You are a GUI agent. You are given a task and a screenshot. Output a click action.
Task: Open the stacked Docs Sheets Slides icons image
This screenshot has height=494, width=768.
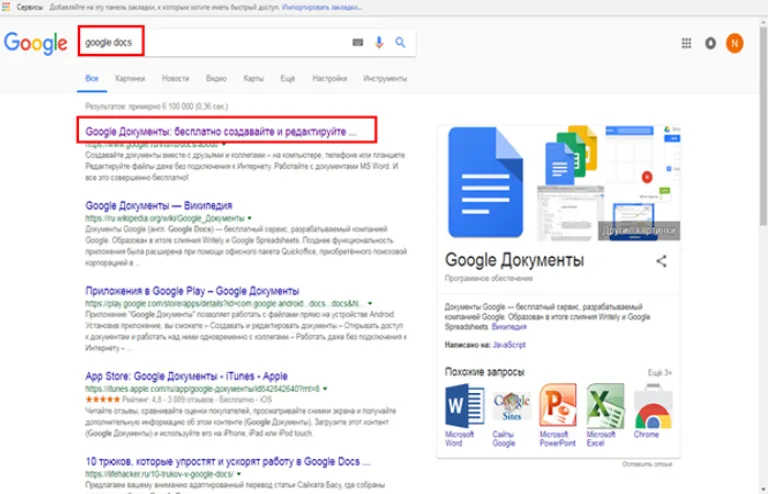pyautogui.click(x=572, y=155)
